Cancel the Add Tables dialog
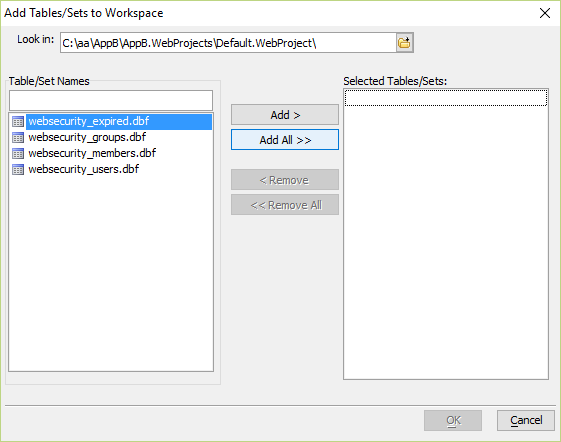This screenshot has width=561, height=442. 526,420
